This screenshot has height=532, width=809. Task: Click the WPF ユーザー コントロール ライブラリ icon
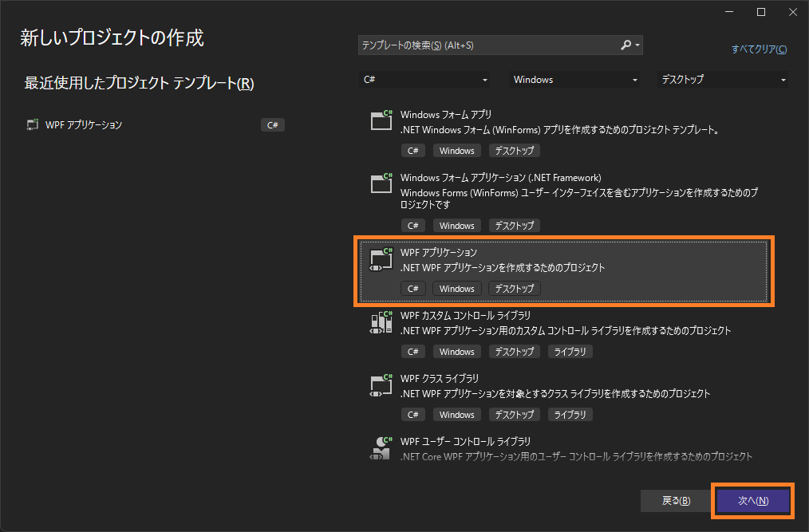pos(381,448)
